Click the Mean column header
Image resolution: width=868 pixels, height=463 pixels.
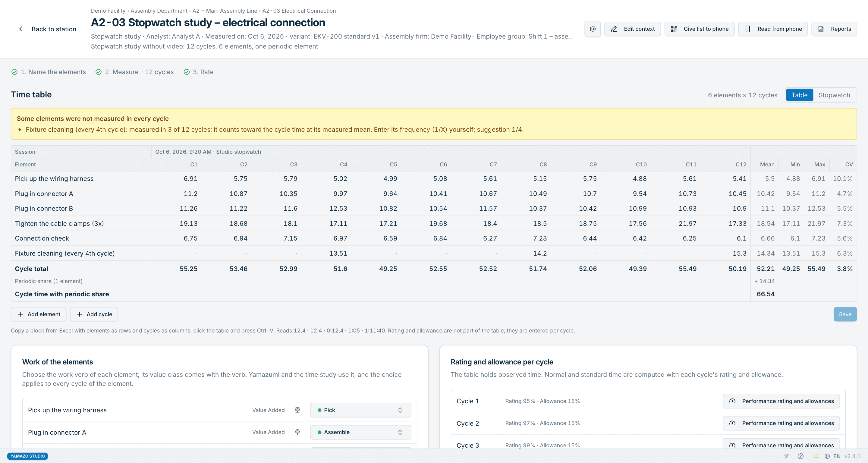[x=767, y=165]
